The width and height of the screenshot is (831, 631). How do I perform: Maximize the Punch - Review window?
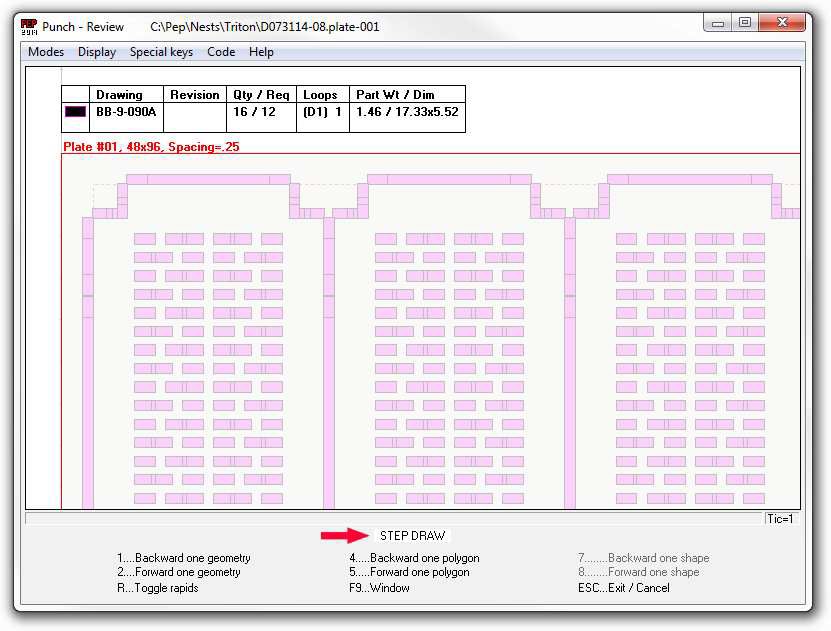(745, 22)
